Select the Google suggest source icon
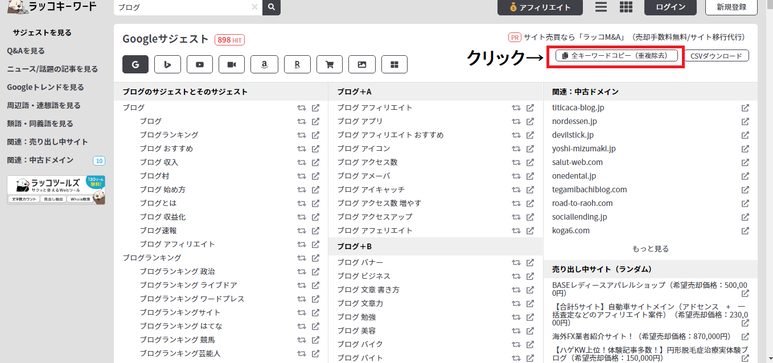The height and width of the screenshot is (363, 773). click(x=136, y=65)
